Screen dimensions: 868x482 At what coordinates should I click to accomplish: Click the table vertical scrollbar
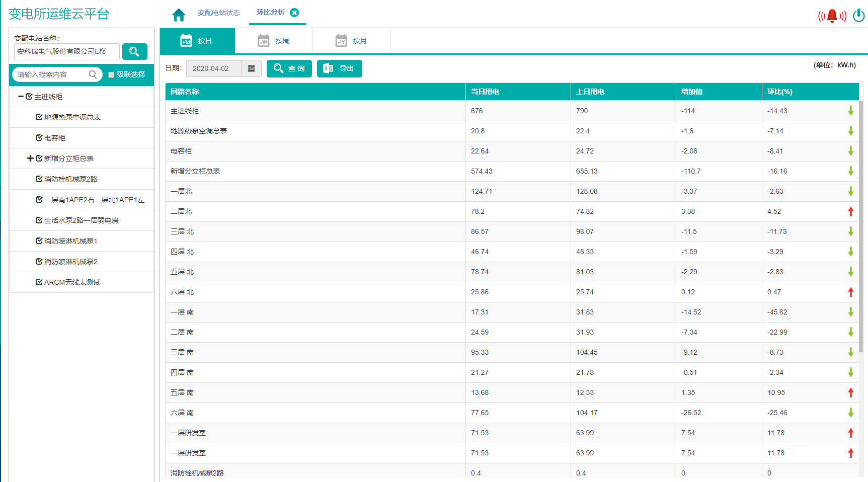point(861,226)
